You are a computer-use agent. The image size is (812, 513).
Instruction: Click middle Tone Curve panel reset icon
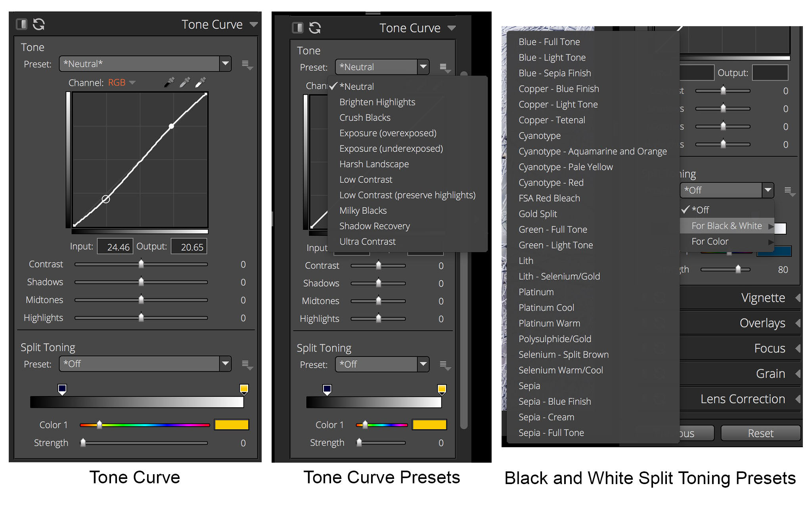(315, 28)
